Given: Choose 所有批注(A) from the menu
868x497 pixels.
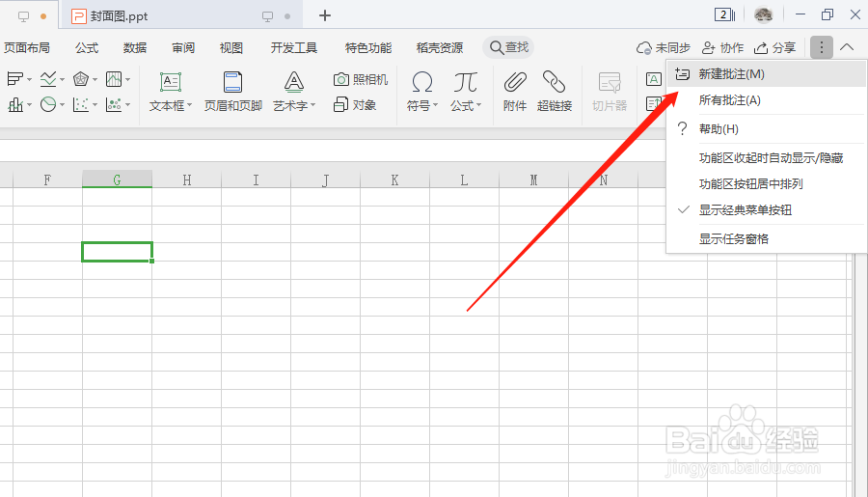Looking at the screenshot, I should pyautogui.click(x=766, y=100).
